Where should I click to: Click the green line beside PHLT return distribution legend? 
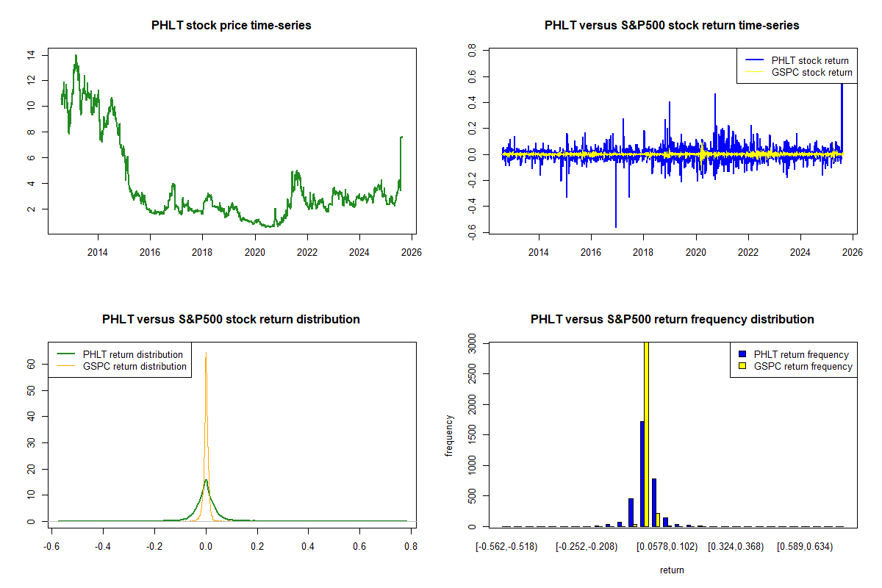click(65, 354)
